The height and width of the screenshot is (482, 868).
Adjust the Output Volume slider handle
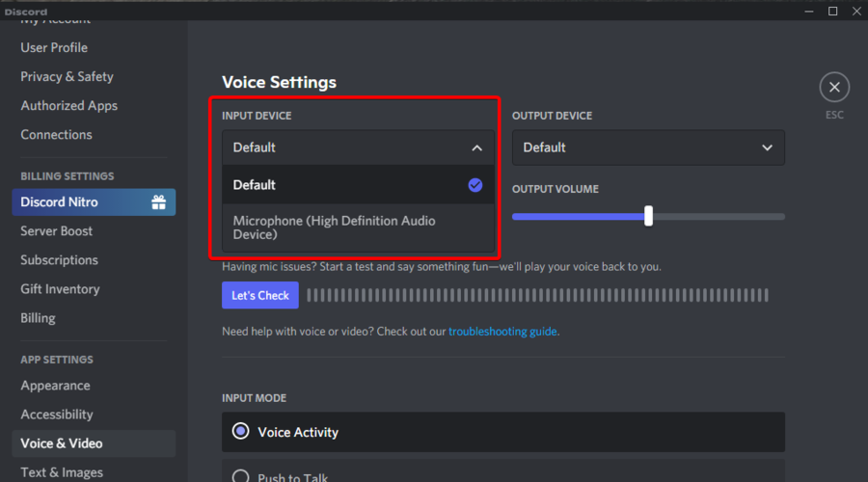pyautogui.click(x=648, y=216)
